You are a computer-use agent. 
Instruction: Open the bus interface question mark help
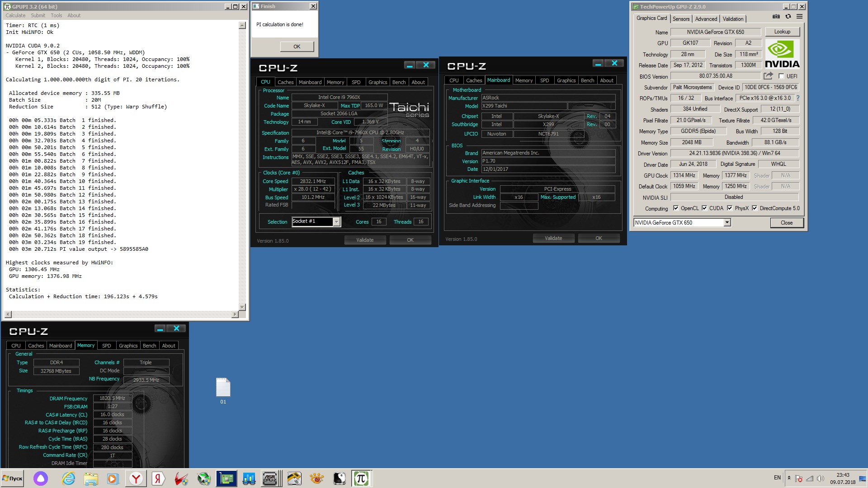click(798, 98)
